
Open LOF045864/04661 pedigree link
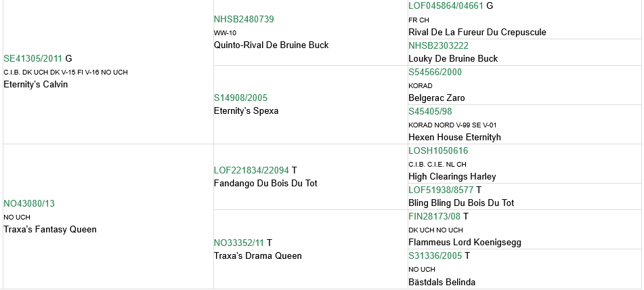[446, 6]
